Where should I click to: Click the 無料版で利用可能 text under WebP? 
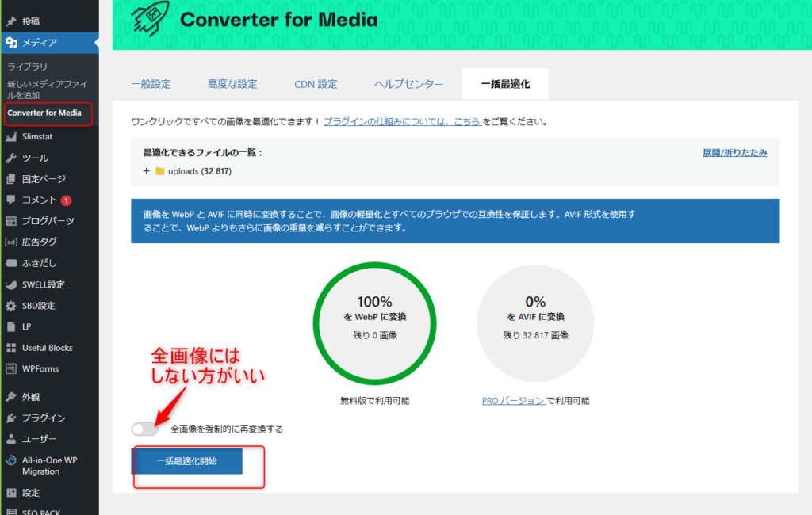[x=374, y=401]
